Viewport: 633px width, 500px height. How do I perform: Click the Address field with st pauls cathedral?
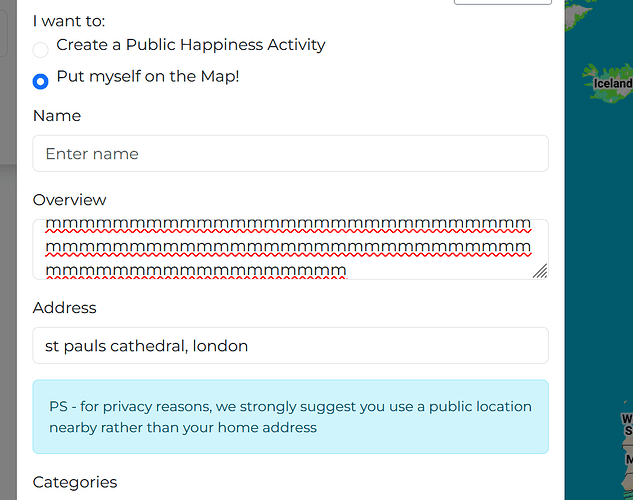click(290, 345)
